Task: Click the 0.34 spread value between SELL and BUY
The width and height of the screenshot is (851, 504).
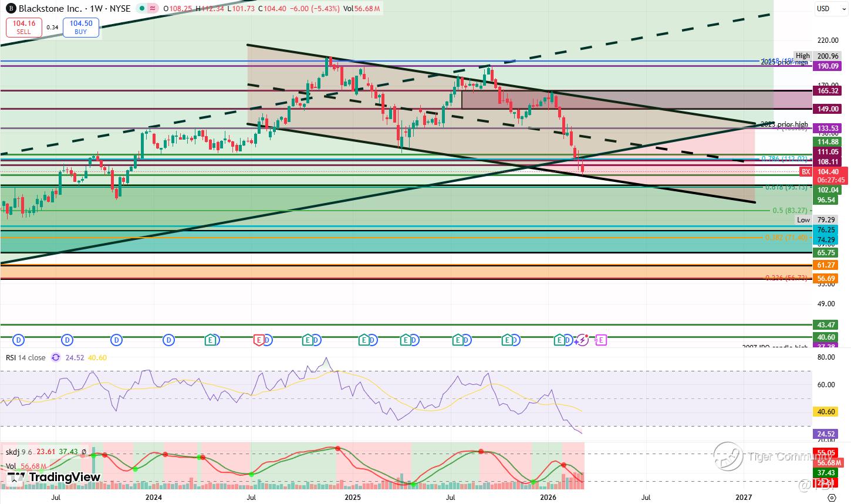Action: [52, 27]
